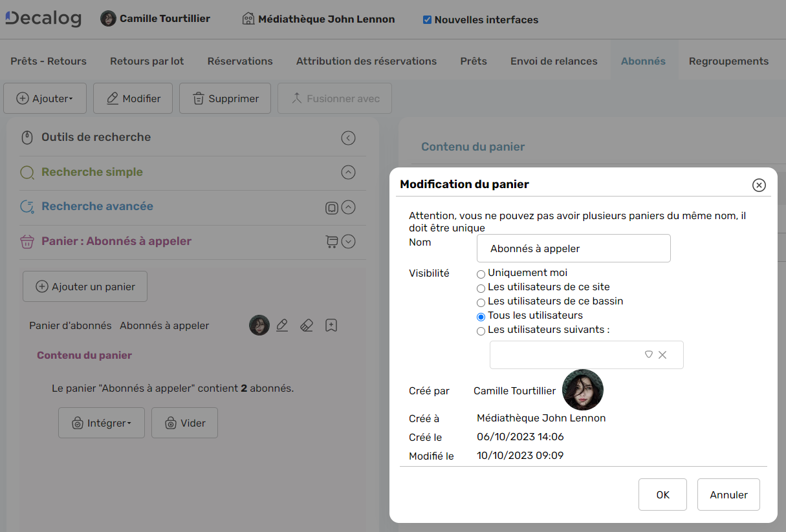Select the Uniquement moi visibility option
The height and width of the screenshot is (532, 786).
click(x=481, y=274)
